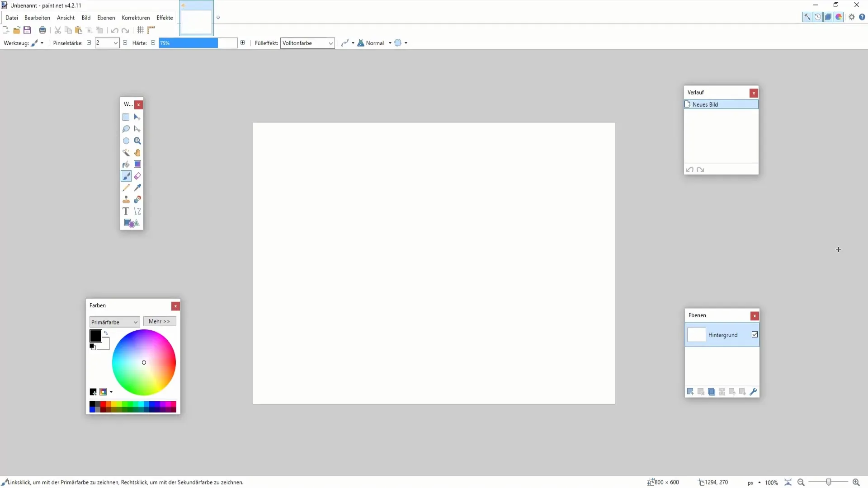Toggle Colors window button at top right
The width and height of the screenshot is (868, 488).
(839, 17)
